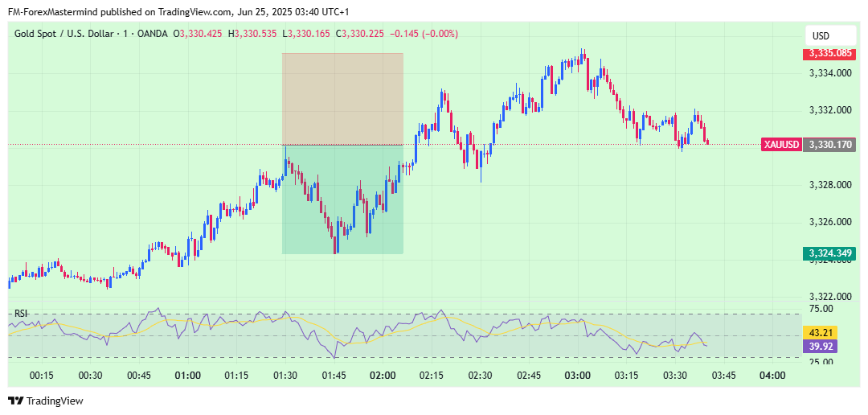Click the purple 39.92 RSI value label
Screen dimensions: 868x415
point(820,347)
